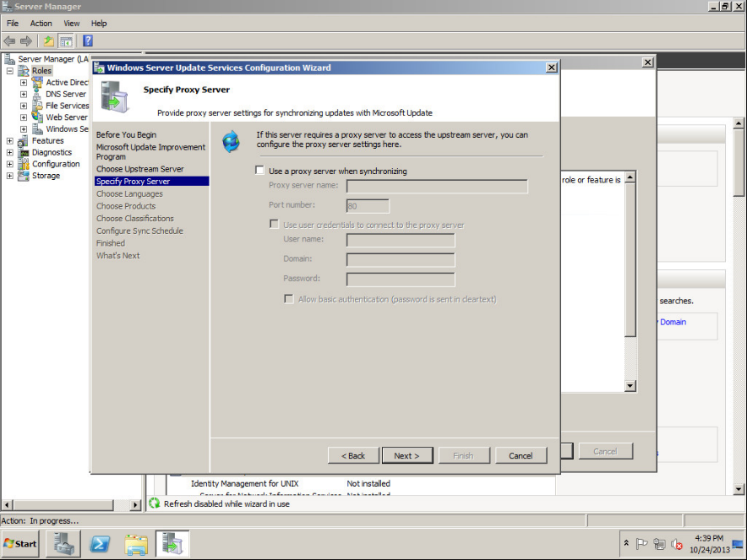Check 'Use user credentials to connect to proxy'
The image size is (747, 560).
274,224
